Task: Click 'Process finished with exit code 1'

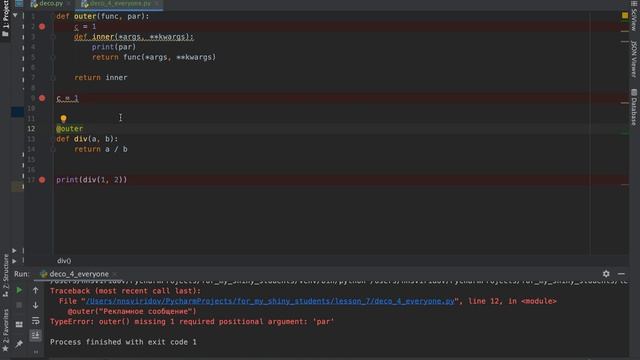Action: [123, 342]
